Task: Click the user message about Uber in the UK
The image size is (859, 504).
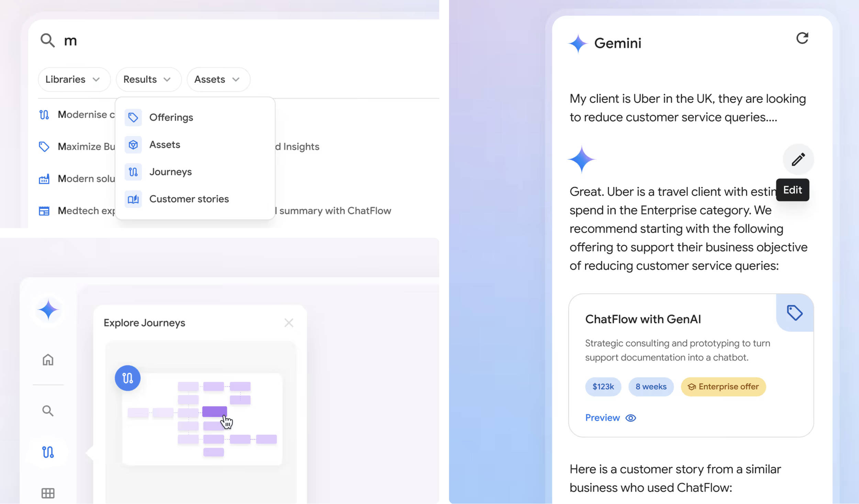Action: 688,108
